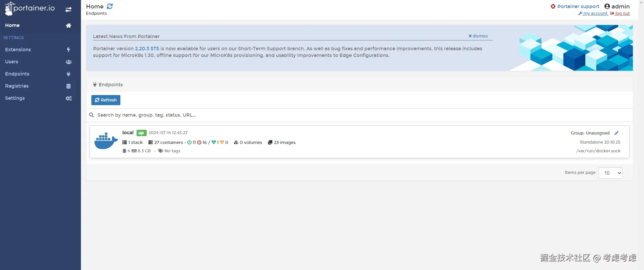Click the CPU chip icon beside 4

[124, 151]
